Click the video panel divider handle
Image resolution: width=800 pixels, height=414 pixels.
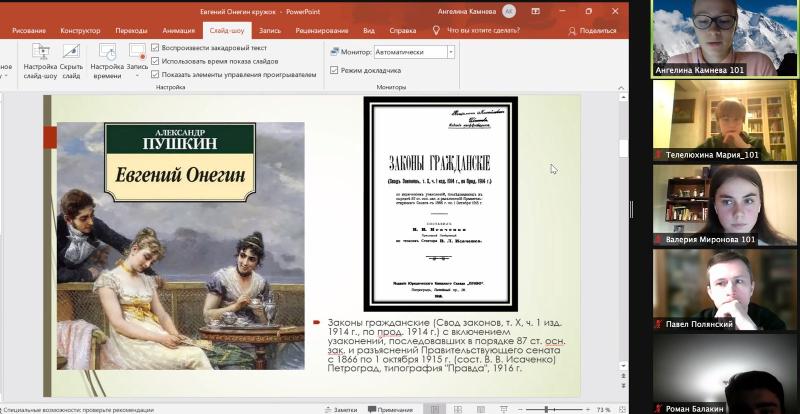(x=632, y=209)
